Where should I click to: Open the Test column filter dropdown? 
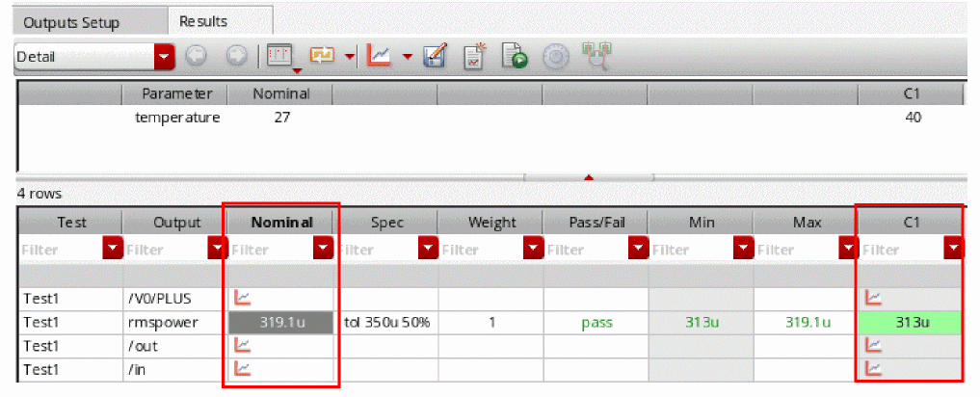pos(113,250)
